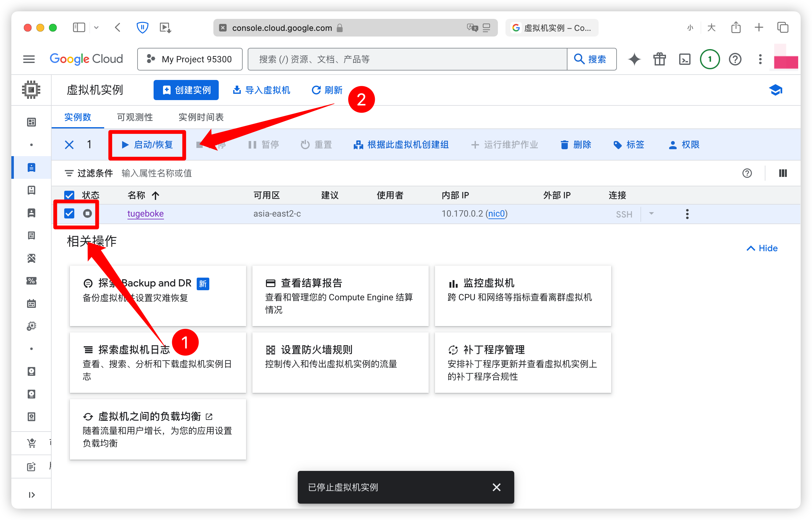Decrease text size with 小 button
The height and width of the screenshot is (520, 812).
(x=690, y=27)
